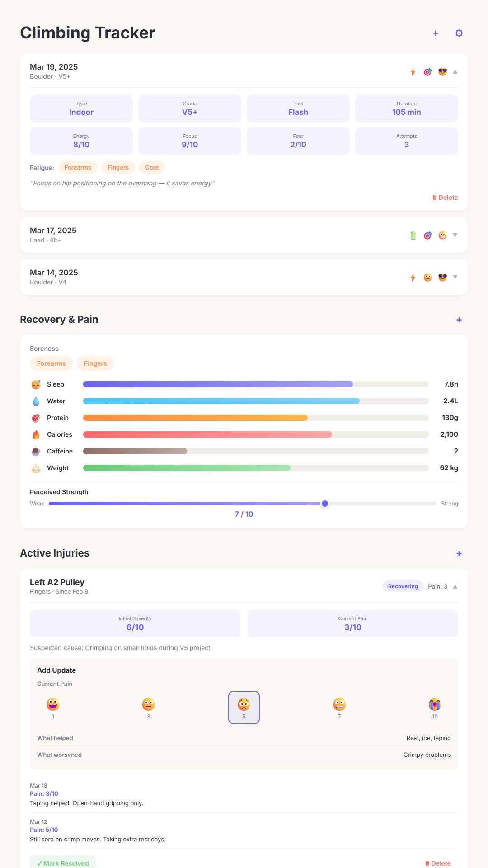
Task: Click the battery icon on Mar 17 session
Action: [x=413, y=236]
